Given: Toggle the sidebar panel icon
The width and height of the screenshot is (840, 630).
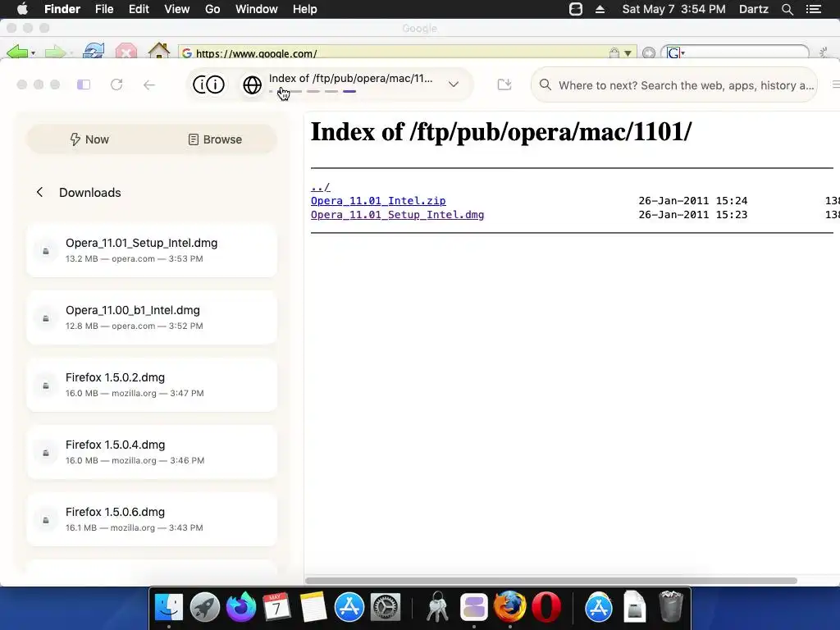Looking at the screenshot, I should (x=84, y=84).
